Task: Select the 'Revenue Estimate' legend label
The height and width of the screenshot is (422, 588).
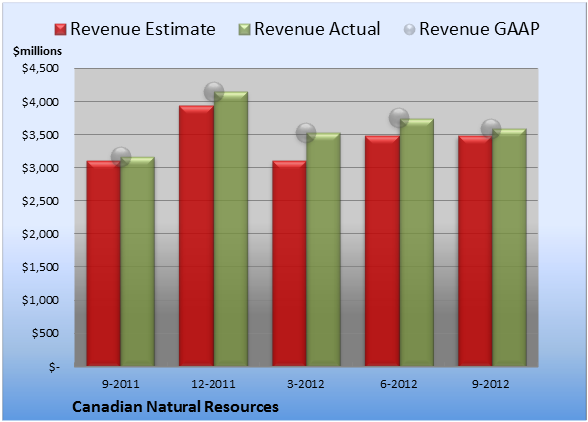Action: point(143,29)
